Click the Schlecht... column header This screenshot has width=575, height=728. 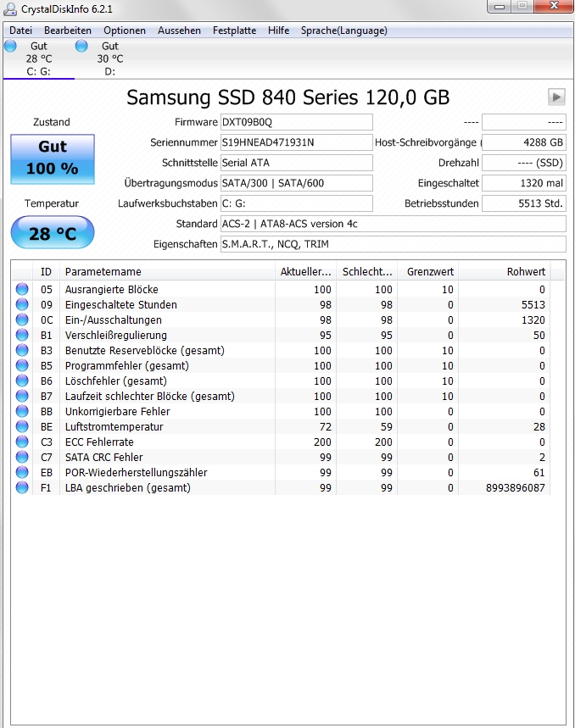pyautogui.click(x=367, y=271)
